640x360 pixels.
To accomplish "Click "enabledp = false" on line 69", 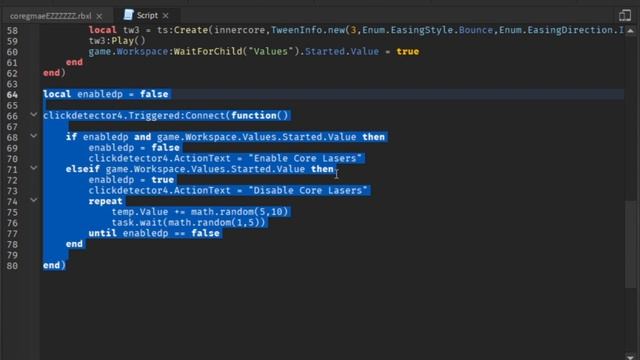I will pyautogui.click(x=134, y=148).
